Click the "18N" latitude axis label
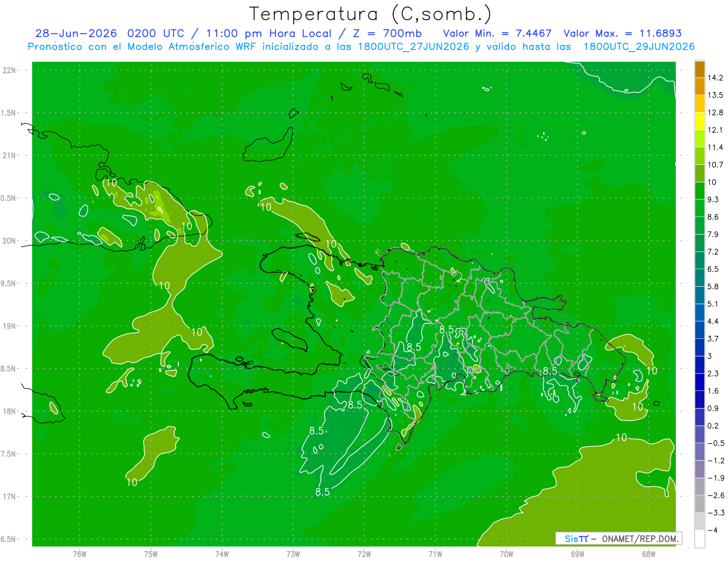This screenshot has height=562, width=728. tap(9, 411)
